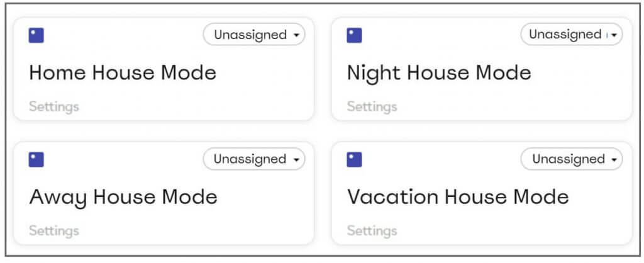The height and width of the screenshot is (263, 644).
Task: Select the Away House Mode title
Action: [123, 198]
